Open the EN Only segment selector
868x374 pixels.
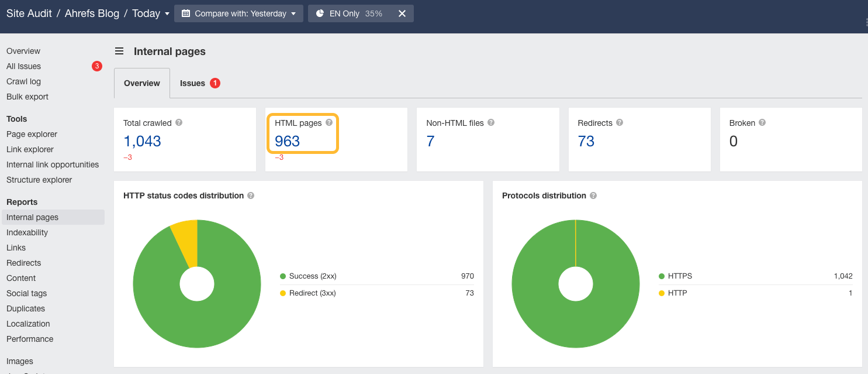[x=349, y=13]
